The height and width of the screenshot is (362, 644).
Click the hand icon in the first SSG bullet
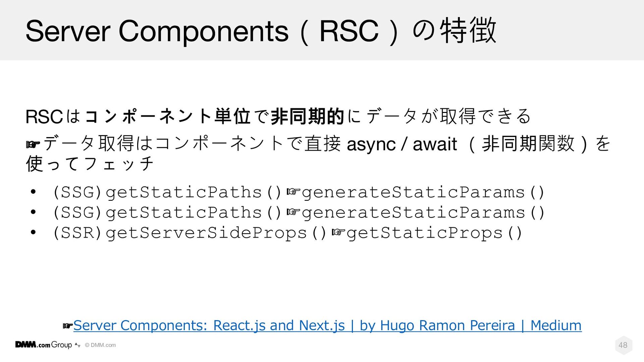pos(293,192)
